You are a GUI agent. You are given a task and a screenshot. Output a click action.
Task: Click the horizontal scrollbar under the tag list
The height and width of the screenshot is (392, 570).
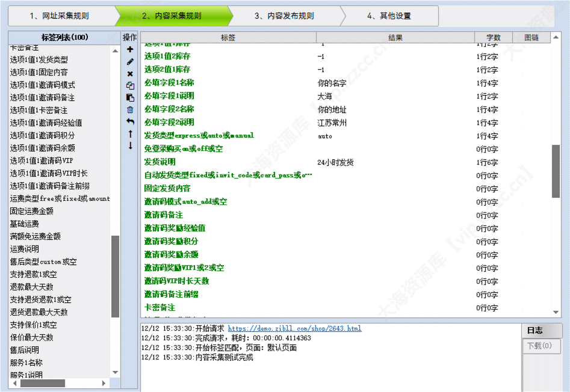click(42, 383)
